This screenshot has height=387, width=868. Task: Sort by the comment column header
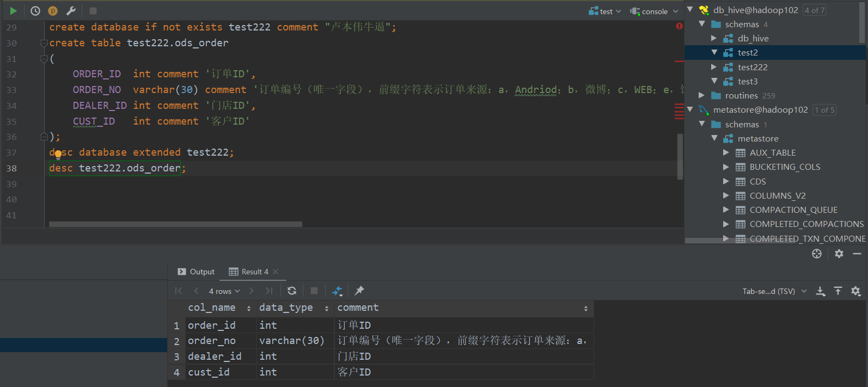tap(463, 308)
